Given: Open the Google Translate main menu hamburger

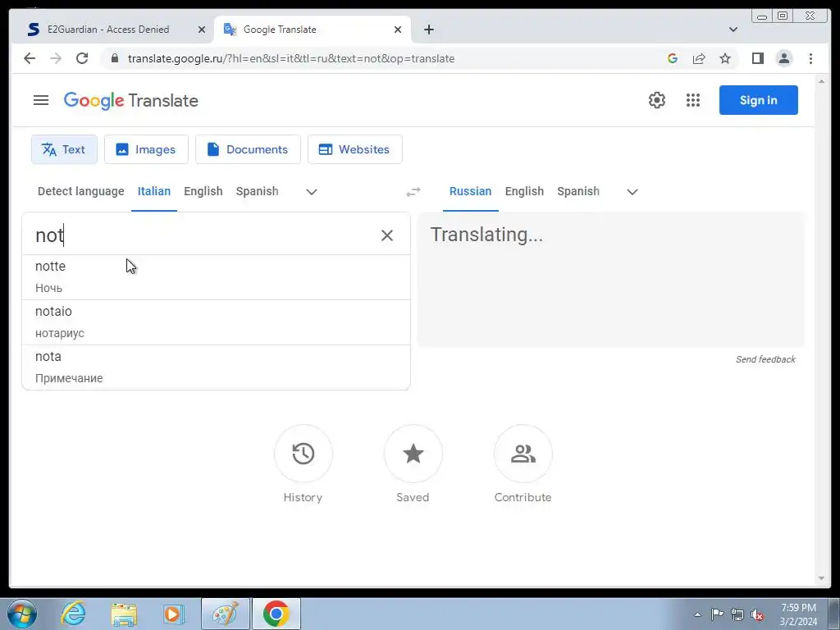Looking at the screenshot, I should coord(41,100).
